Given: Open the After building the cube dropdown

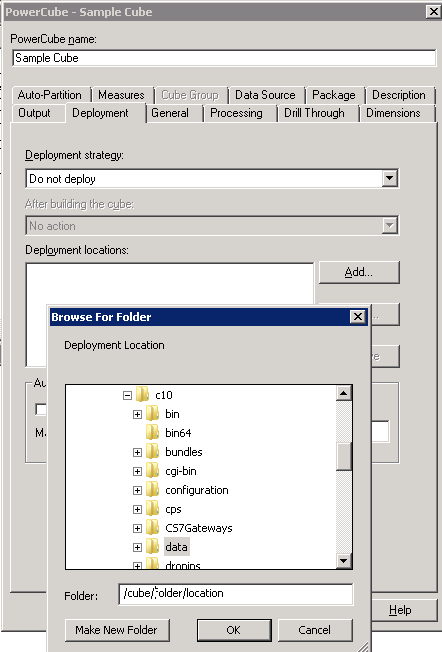Looking at the screenshot, I should click(389, 226).
